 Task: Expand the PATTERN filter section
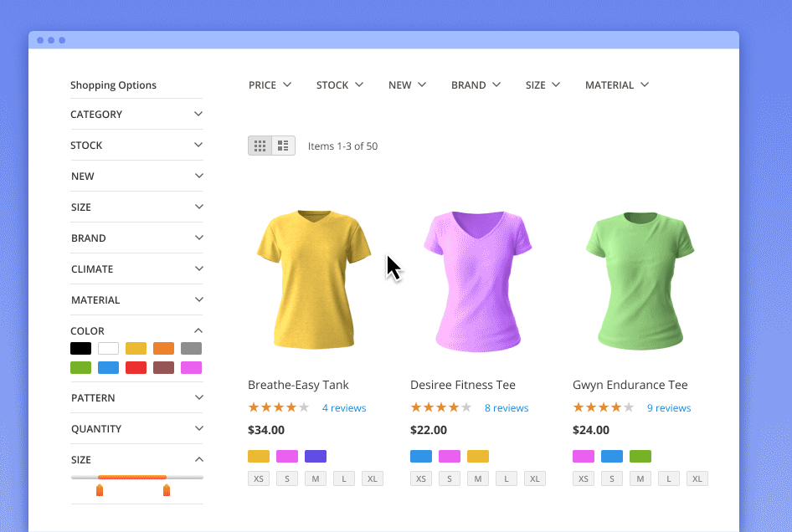coord(136,397)
